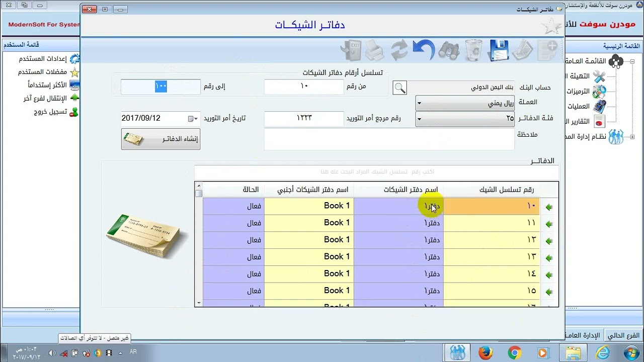The image size is (644, 362).
Task: Select cheque serial cell ١١
Action: pos(491,223)
